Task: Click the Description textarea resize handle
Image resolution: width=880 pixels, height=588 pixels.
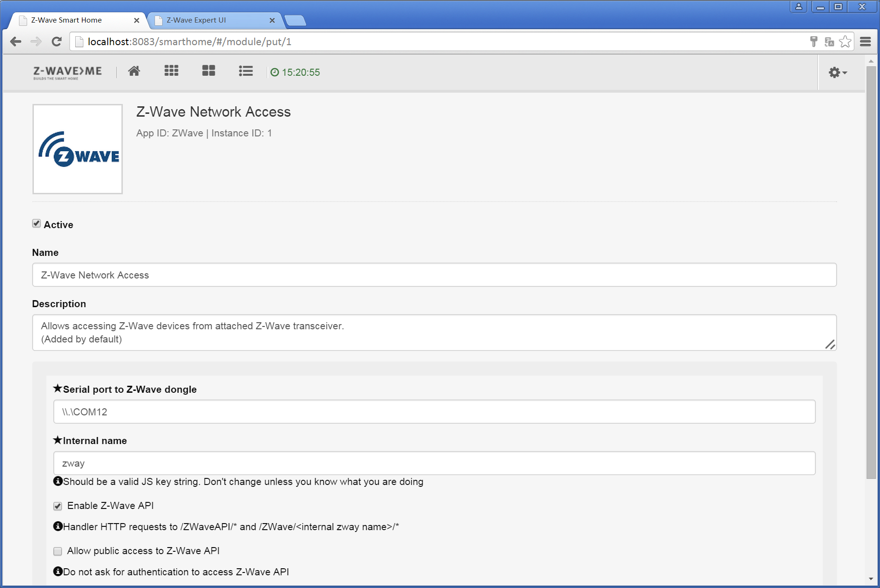Action: 830,345
